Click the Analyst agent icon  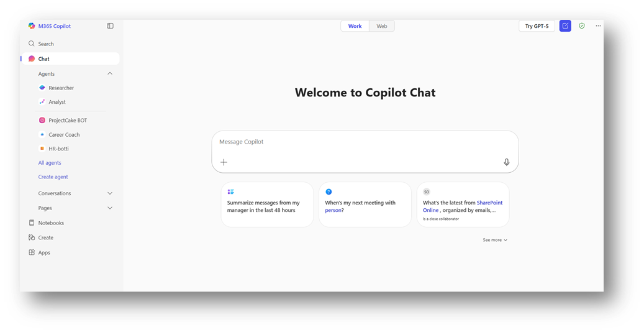42,101
